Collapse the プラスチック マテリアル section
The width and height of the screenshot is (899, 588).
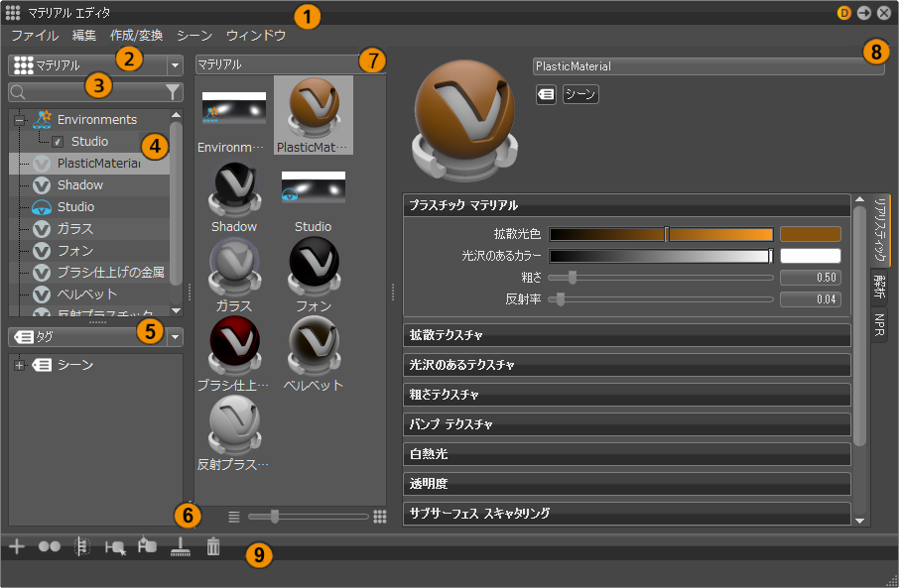(x=626, y=205)
